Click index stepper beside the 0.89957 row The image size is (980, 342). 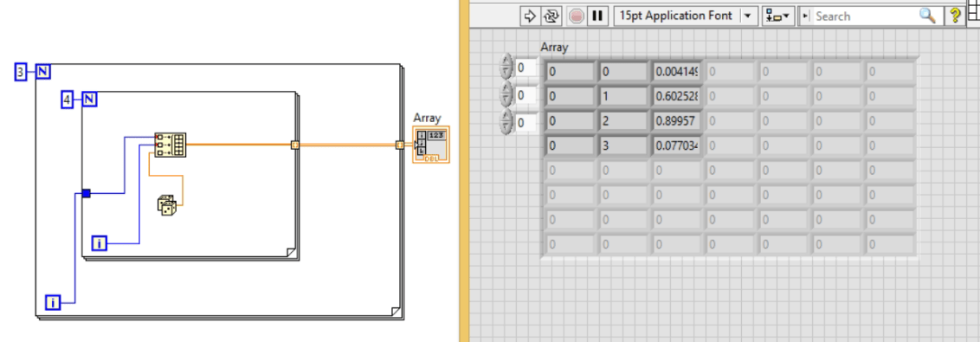(506, 121)
